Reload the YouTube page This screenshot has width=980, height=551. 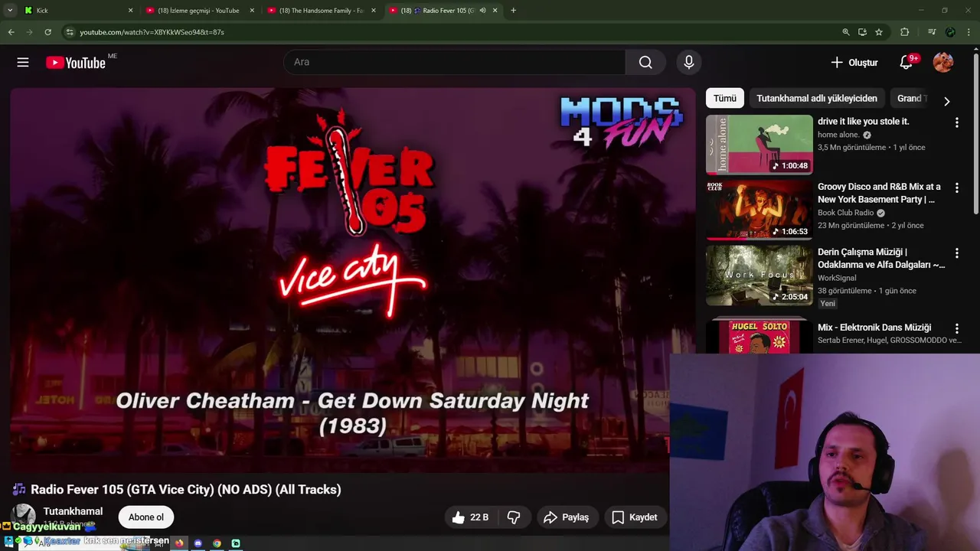(47, 32)
